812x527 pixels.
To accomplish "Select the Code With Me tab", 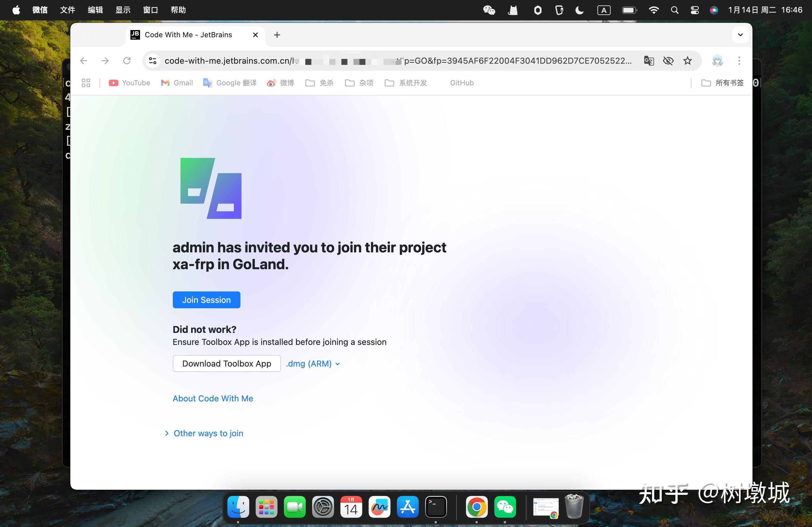I will [188, 35].
